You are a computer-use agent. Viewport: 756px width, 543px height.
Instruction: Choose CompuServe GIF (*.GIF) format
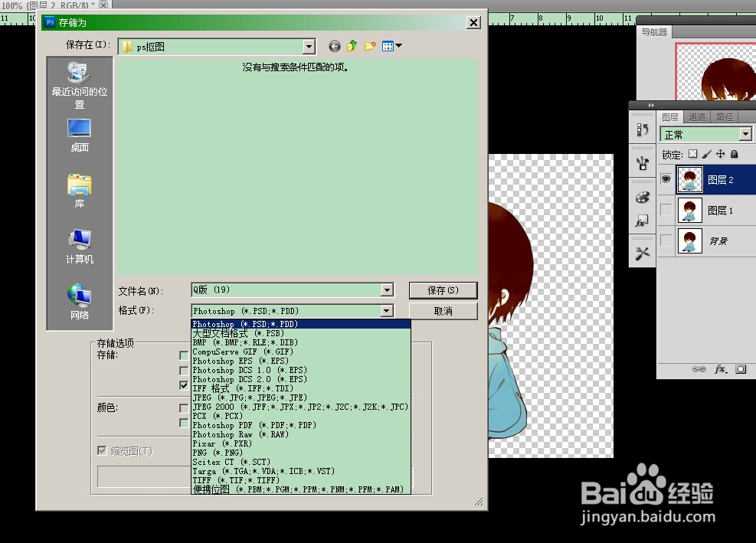click(x=301, y=352)
